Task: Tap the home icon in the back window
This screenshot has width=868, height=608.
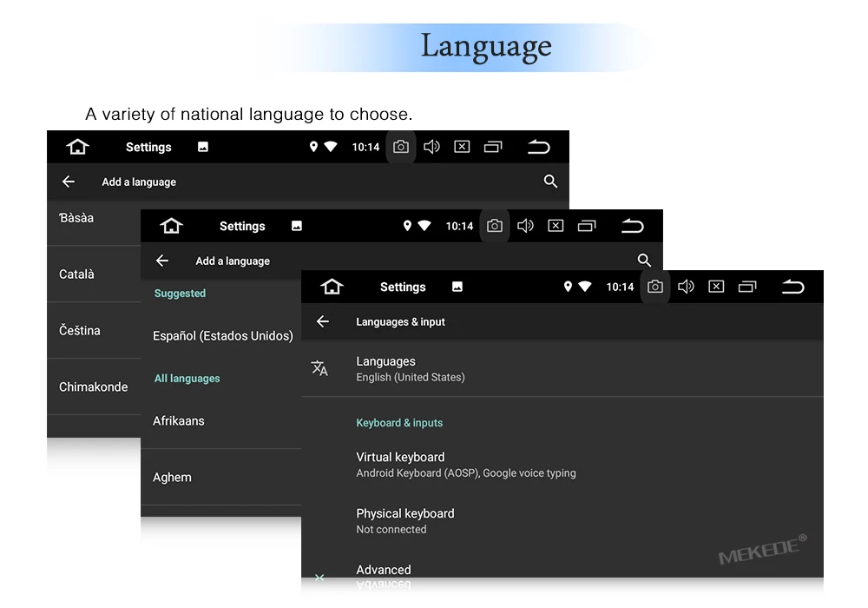Action: point(77,147)
